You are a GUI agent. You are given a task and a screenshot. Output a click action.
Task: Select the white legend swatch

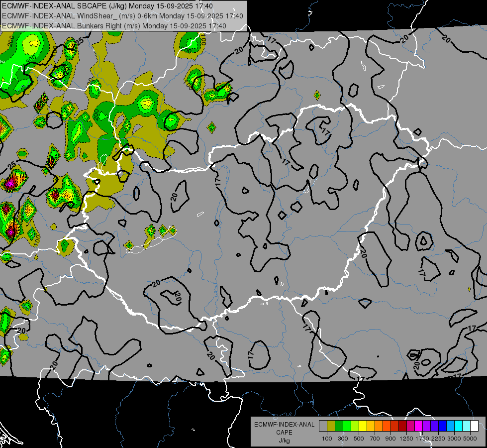click(474, 426)
